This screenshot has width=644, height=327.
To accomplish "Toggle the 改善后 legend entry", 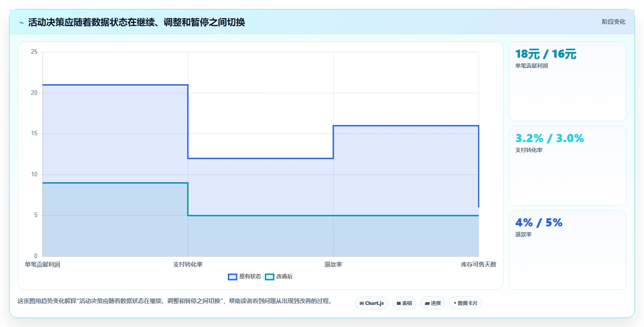I will [279, 276].
